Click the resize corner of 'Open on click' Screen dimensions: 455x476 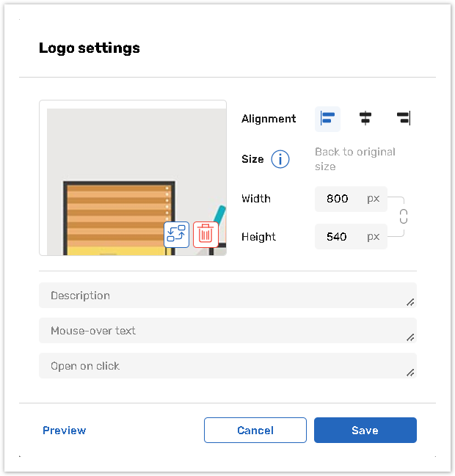pyautogui.click(x=410, y=373)
